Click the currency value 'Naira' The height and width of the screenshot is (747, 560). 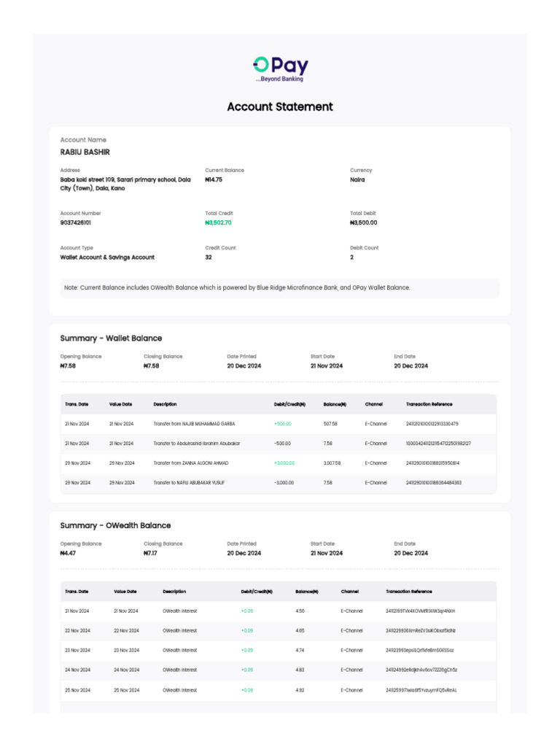pyautogui.click(x=357, y=179)
